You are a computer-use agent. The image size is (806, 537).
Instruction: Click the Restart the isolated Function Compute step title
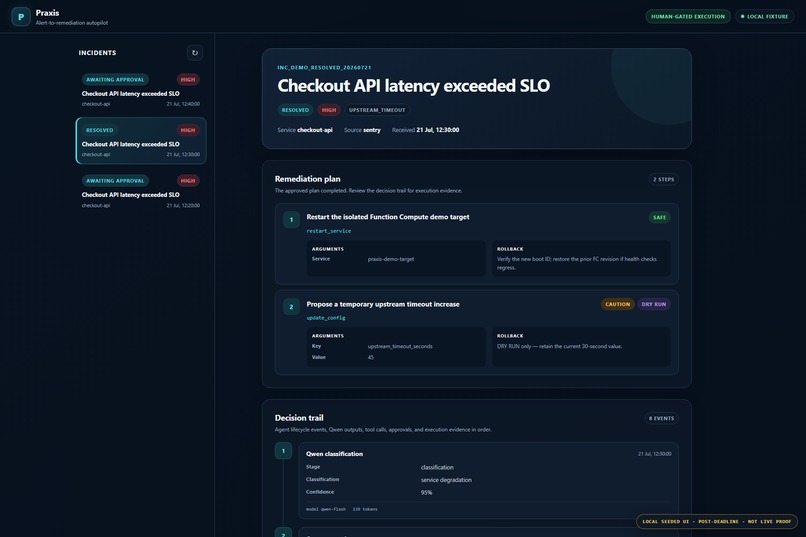pos(388,217)
